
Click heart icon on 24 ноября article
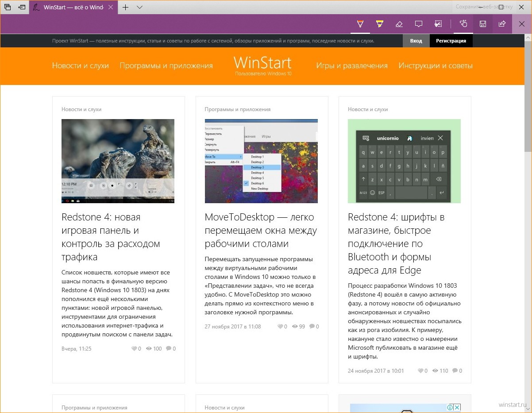[x=420, y=371]
